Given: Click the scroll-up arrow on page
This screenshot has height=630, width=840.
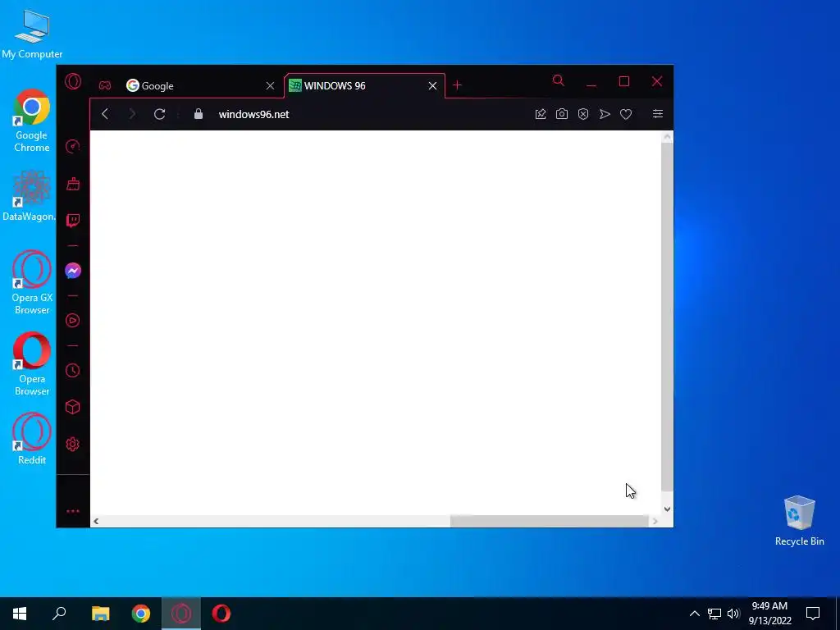Looking at the screenshot, I should (667, 137).
